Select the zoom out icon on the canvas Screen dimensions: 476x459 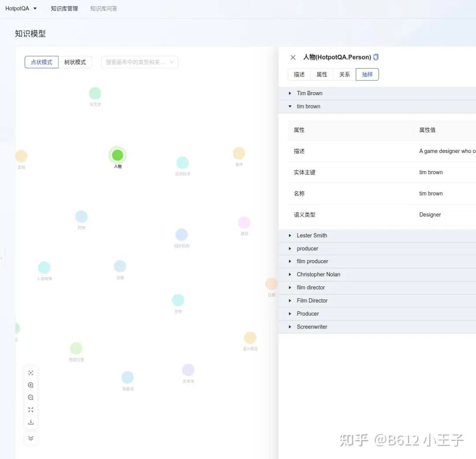click(x=30, y=397)
